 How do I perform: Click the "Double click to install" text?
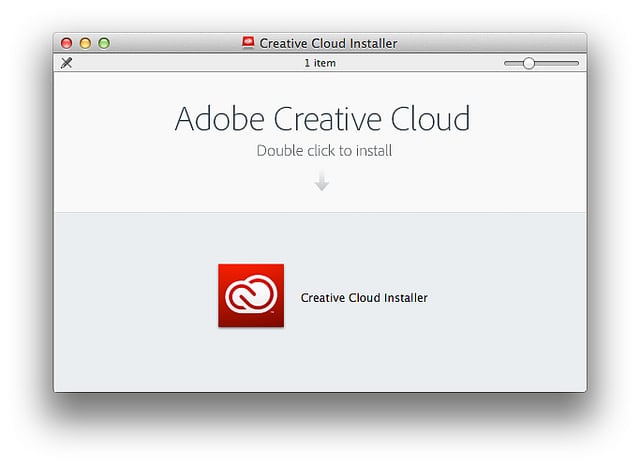(324, 151)
